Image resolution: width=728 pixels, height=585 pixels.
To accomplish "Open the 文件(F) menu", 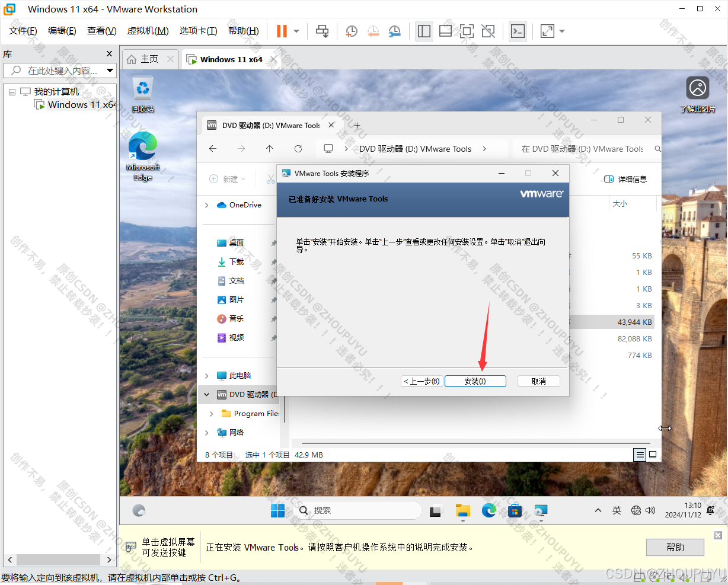I will pos(23,31).
